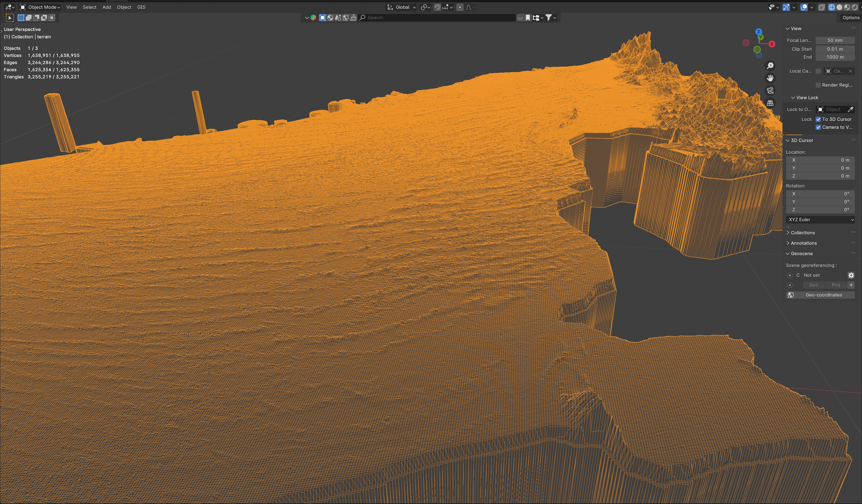Toggle camera view icon
Viewport: 862px width, 504px height.
tap(770, 90)
